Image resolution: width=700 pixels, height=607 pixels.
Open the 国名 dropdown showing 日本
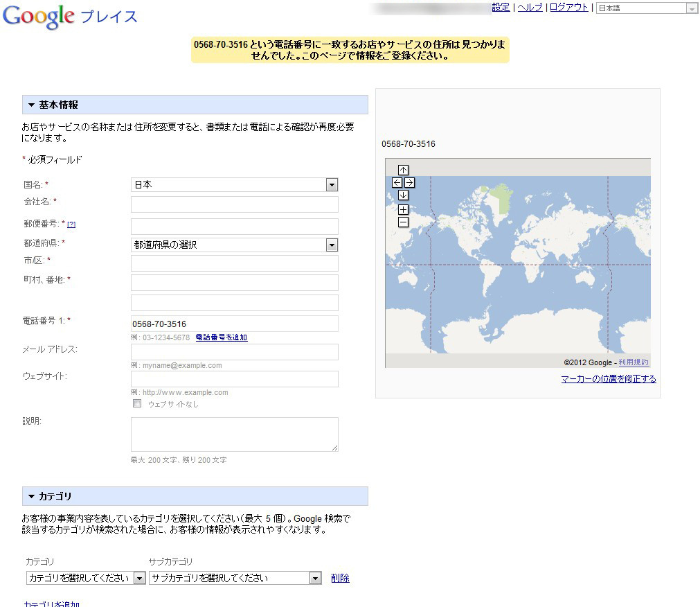tap(235, 184)
